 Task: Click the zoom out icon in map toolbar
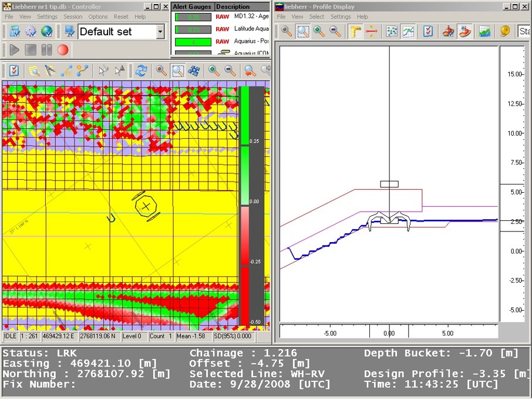(231, 71)
